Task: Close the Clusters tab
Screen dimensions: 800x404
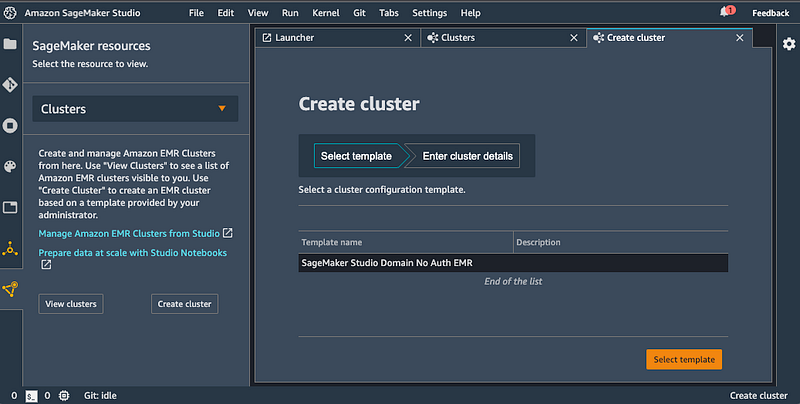Action: (574, 38)
